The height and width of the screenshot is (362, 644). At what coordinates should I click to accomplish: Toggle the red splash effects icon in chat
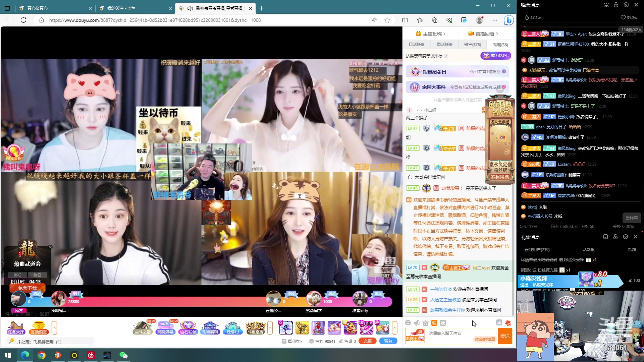(x=508, y=323)
